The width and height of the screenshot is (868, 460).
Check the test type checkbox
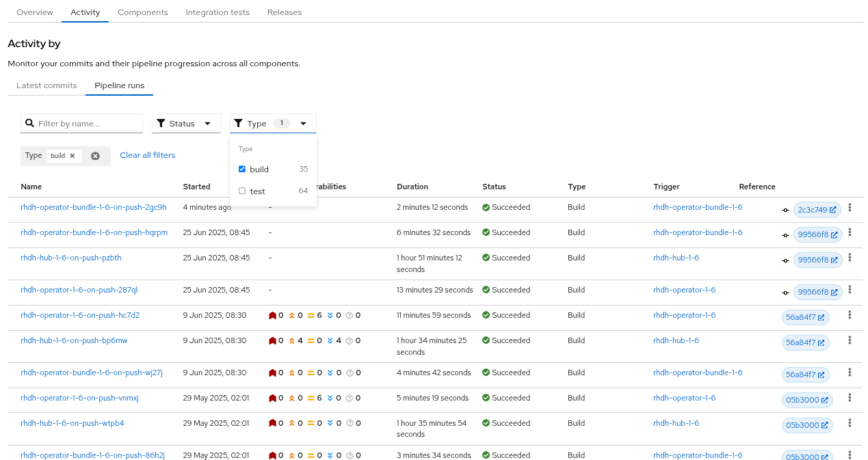click(x=242, y=191)
